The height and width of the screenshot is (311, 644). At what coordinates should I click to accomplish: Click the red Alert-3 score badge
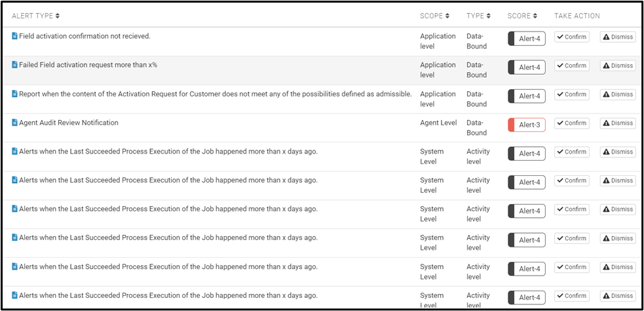point(527,125)
